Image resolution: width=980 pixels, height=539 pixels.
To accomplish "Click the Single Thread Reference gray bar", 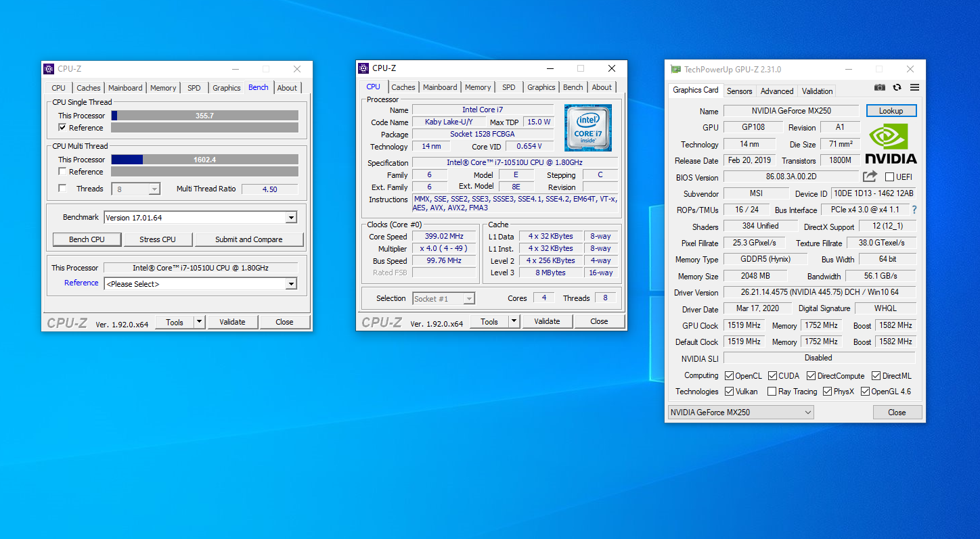I will pos(204,128).
